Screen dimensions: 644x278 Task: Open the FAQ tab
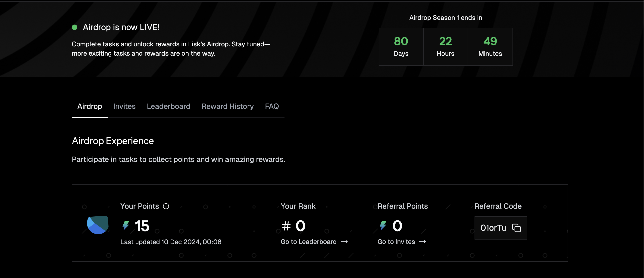[x=272, y=106]
